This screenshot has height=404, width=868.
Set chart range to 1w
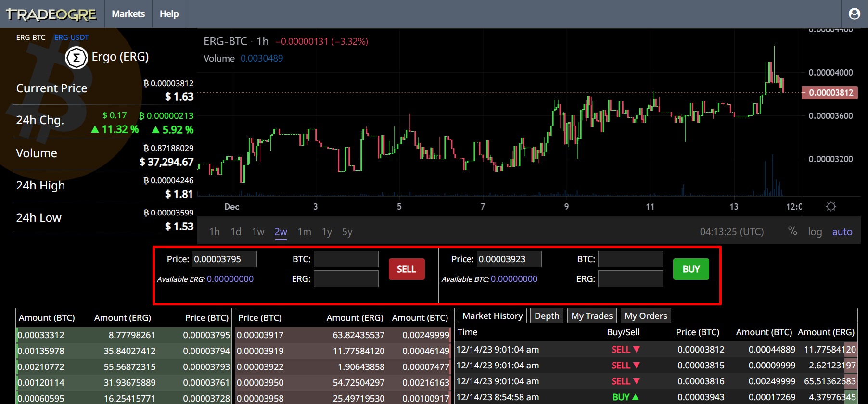click(258, 232)
